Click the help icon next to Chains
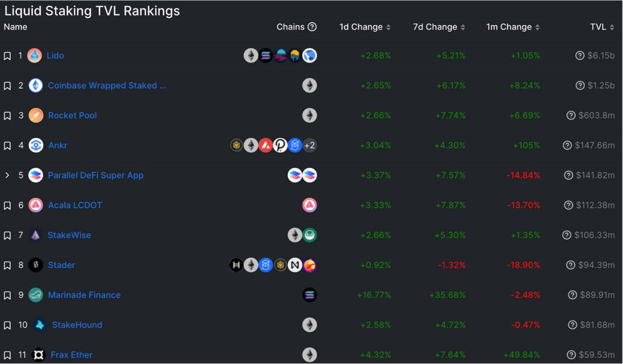The width and height of the screenshot is (623, 364). 312,27
